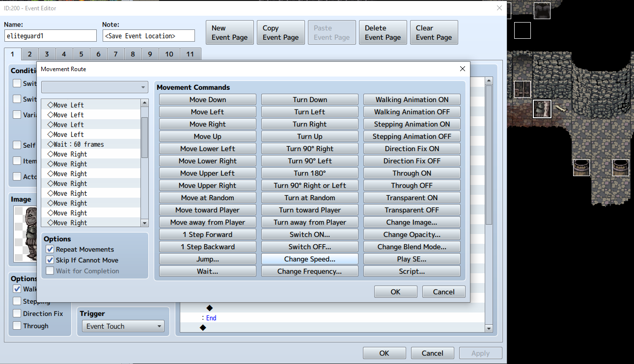Click the Delete Event Page button
Image resolution: width=634 pixels, height=364 pixels.
tap(383, 32)
